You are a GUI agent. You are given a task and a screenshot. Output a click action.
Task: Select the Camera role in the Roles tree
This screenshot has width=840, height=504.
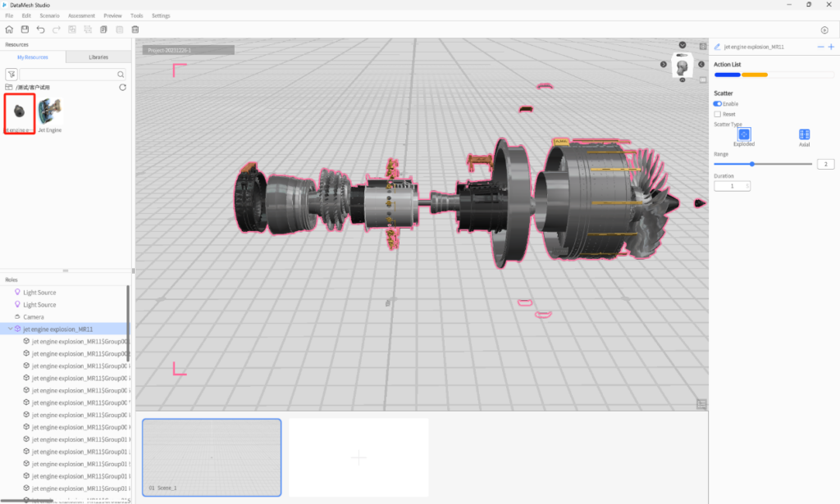point(33,316)
